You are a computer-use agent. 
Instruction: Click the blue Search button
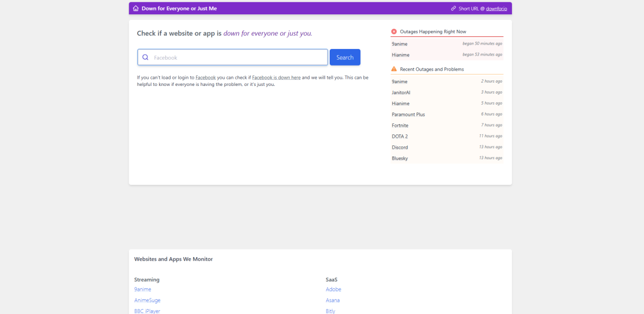point(345,57)
